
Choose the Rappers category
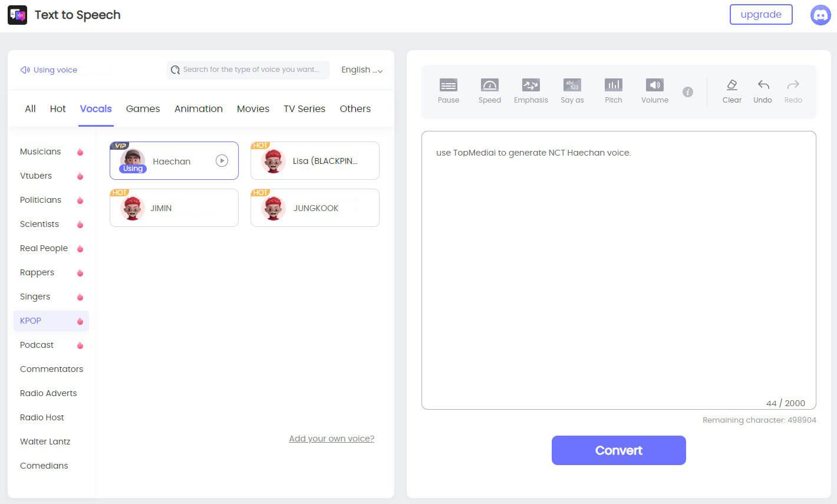pos(37,272)
